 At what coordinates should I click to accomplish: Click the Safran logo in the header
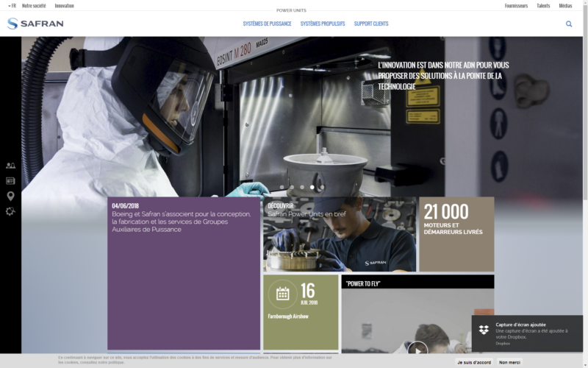(35, 24)
